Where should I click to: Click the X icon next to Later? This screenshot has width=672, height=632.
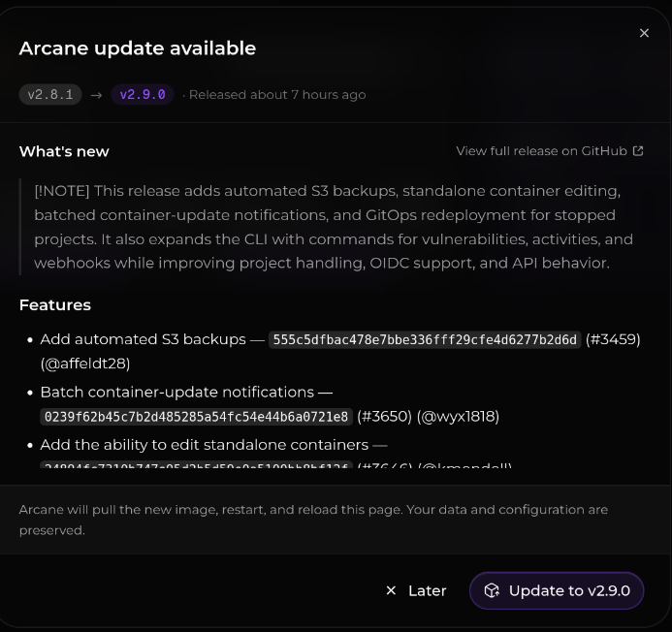pos(391,590)
